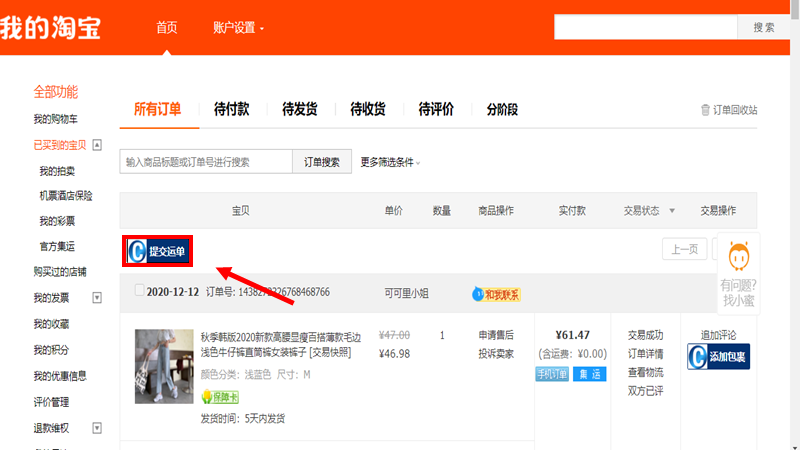
Task: Click the 搜索 button in header
Action: click(764, 28)
